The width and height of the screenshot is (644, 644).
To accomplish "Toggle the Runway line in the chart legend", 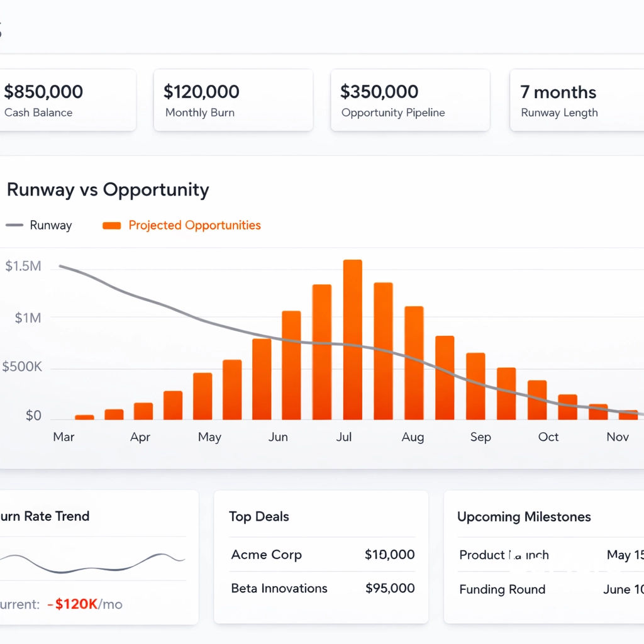I will point(39,225).
